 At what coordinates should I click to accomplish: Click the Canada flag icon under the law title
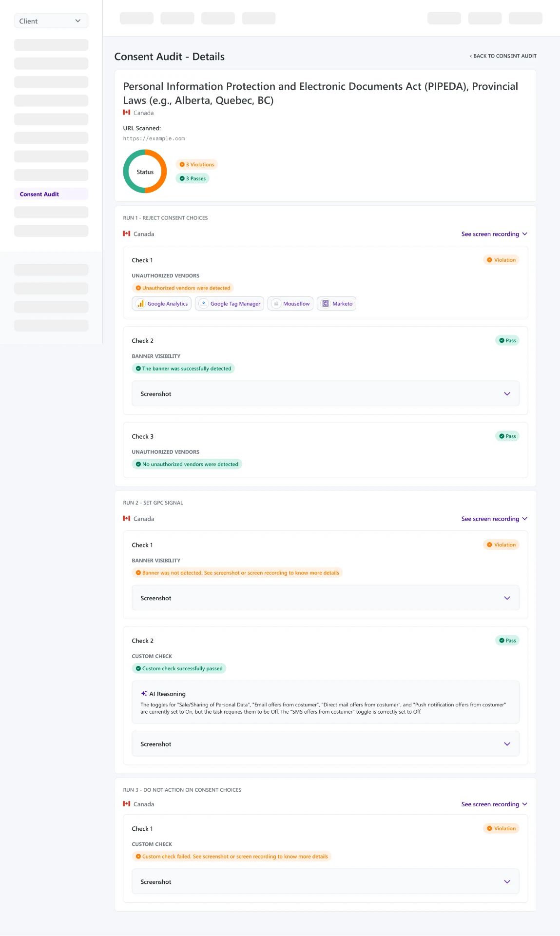[127, 113]
